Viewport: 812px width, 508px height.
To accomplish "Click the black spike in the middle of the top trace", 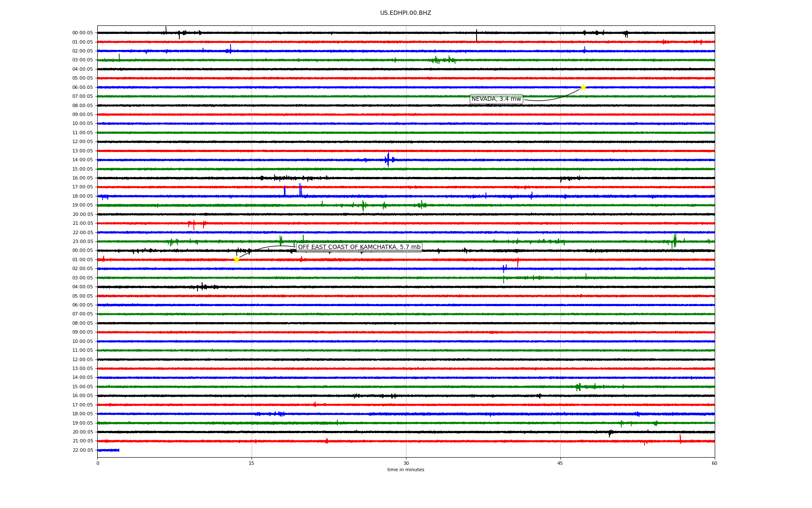I will click(477, 35).
